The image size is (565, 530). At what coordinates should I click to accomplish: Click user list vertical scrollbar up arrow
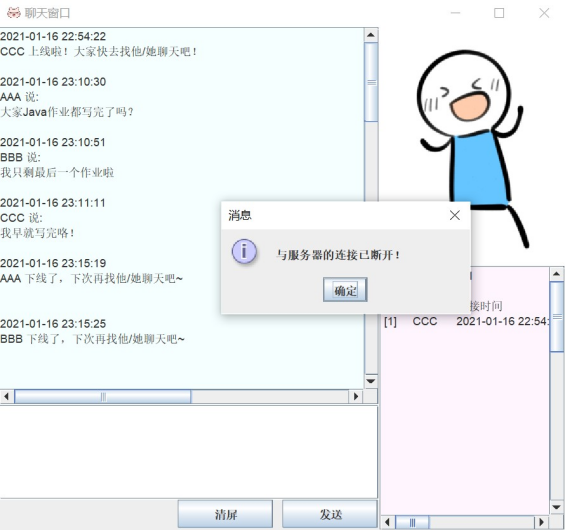557,274
